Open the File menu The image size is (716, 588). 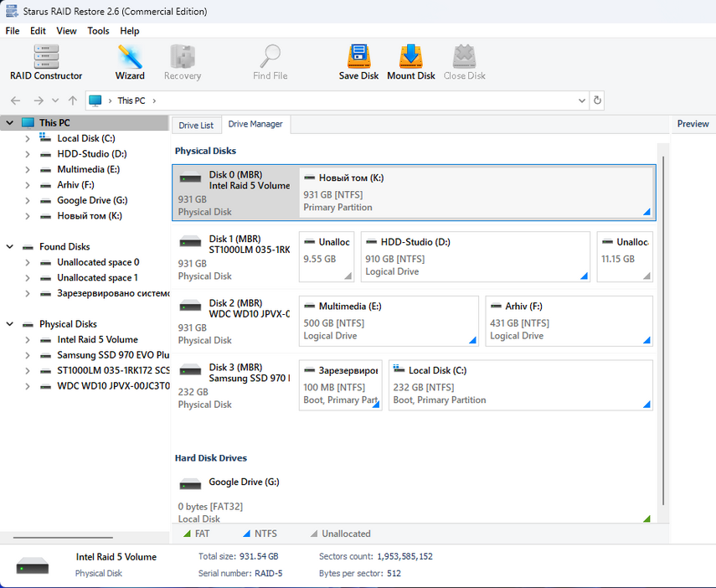[x=13, y=31]
